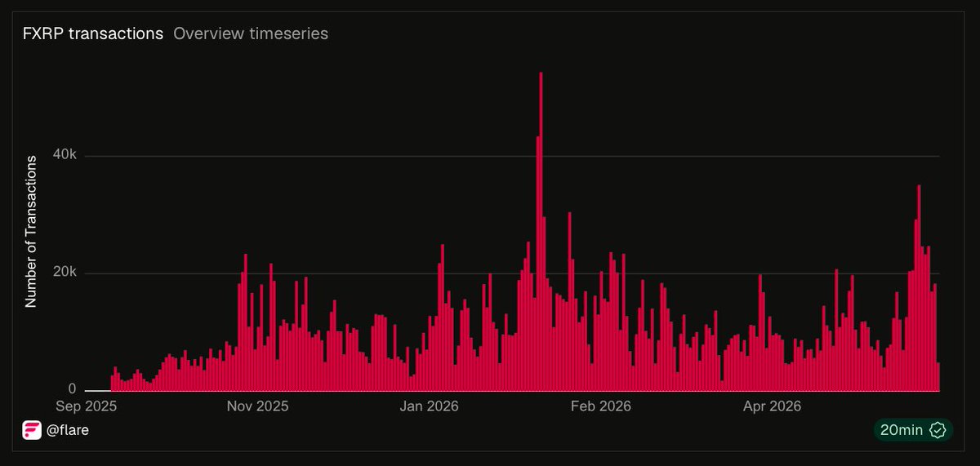The height and width of the screenshot is (466, 980).
Task: Click the 40k y-axis label
Action: coord(64,155)
